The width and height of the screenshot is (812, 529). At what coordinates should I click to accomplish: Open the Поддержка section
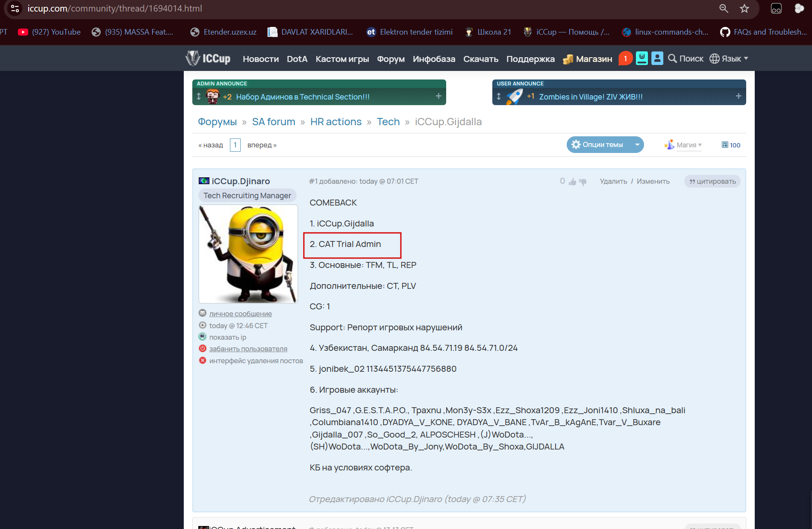530,59
